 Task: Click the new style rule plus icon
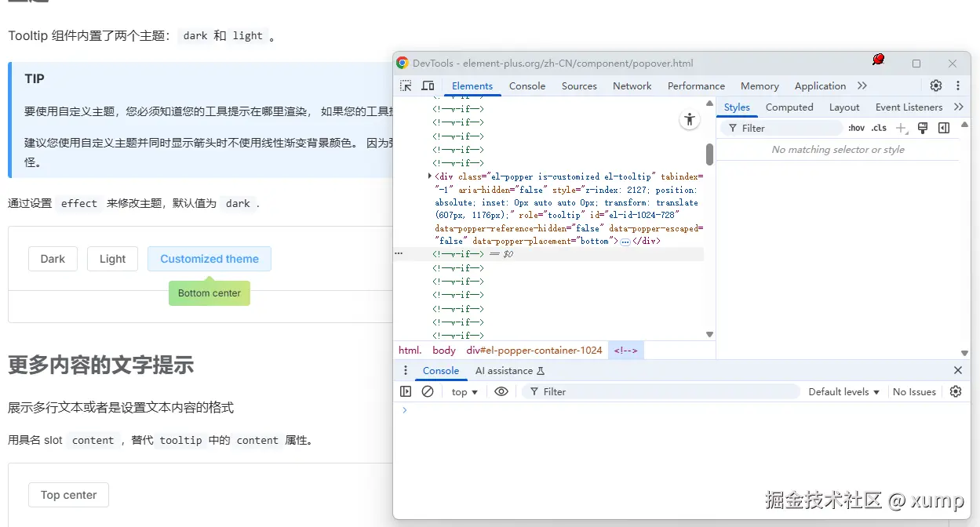(x=901, y=128)
